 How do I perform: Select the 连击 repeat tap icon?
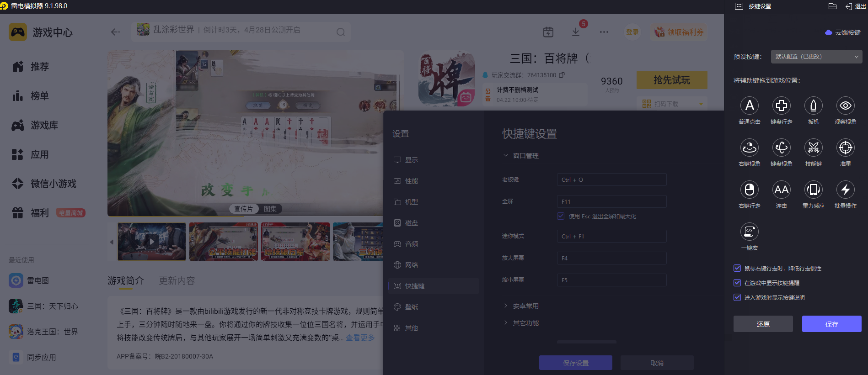click(x=781, y=190)
